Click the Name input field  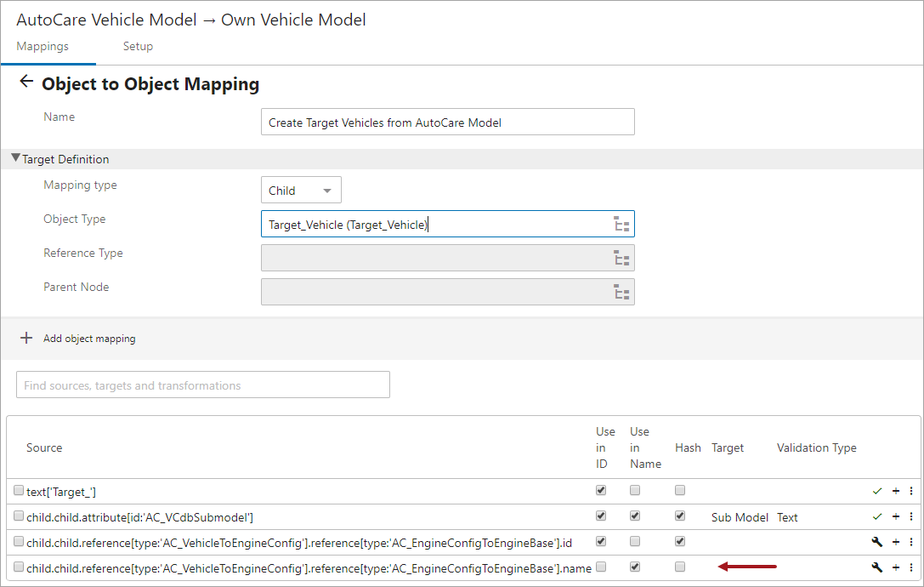point(448,123)
